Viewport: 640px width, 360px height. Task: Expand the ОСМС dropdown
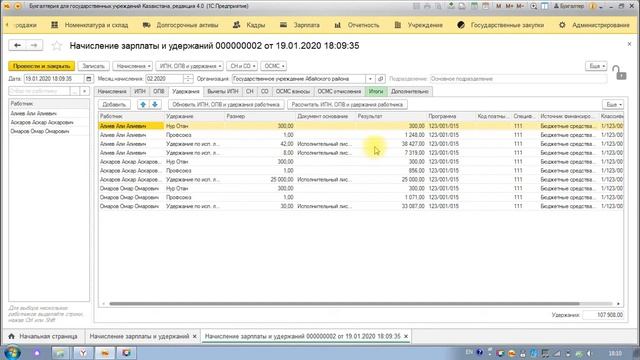pyautogui.click(x=273, y=66)
